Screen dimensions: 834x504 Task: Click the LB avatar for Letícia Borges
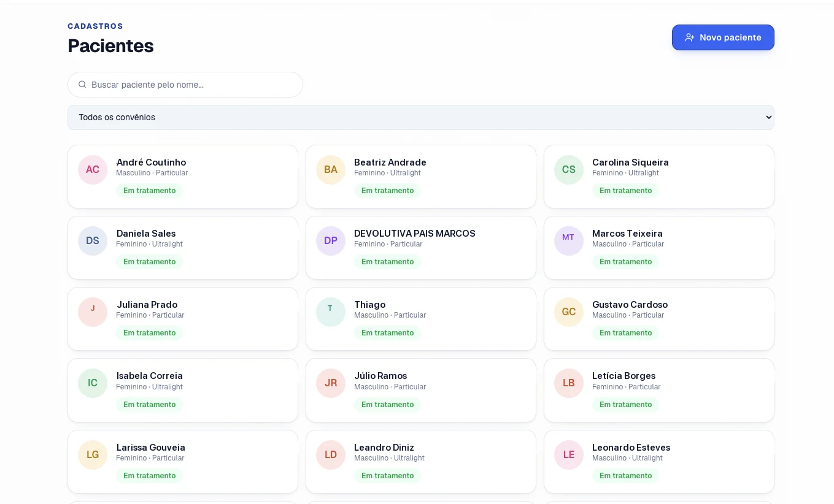(569, 383)
